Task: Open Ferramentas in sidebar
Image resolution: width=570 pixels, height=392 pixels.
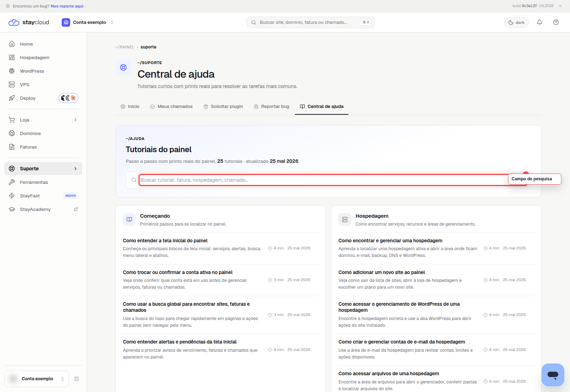Action: pyautogui.click(x=43, y=182)
